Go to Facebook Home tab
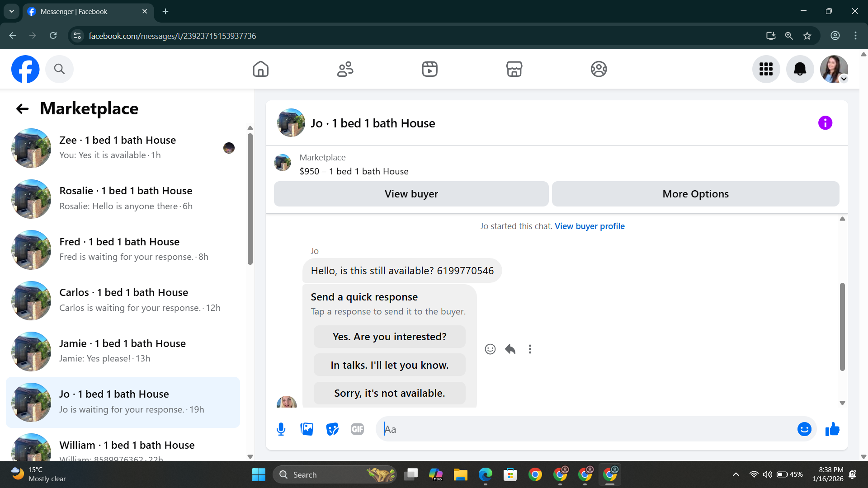This screenshot has width=868, height=488. pos(260,69)
